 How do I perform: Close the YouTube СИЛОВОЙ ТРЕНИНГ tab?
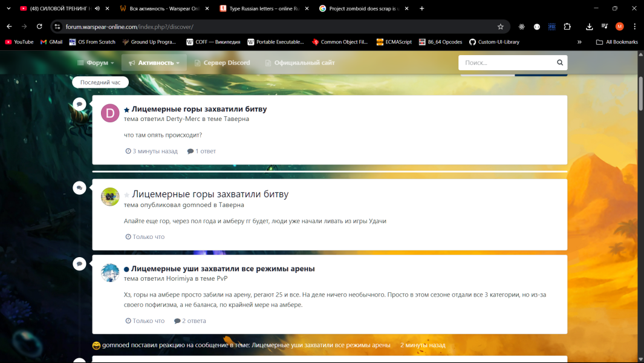[x=107, y=8]
